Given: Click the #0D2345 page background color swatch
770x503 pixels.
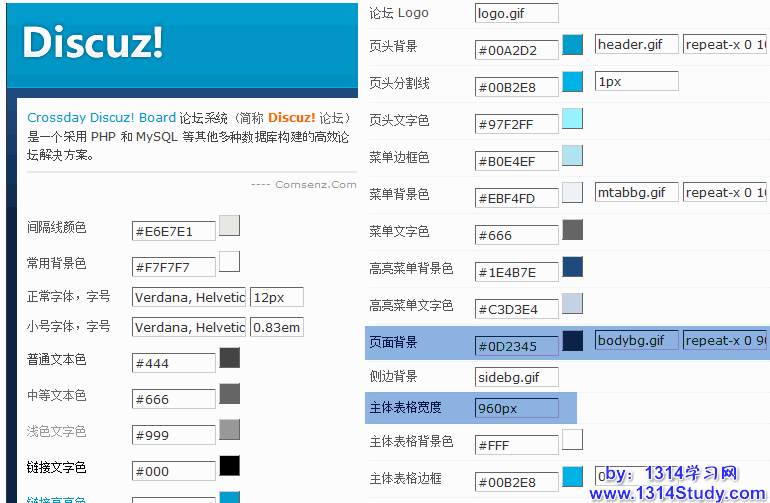Looking at the screenshot, I should [x=572, y=341].
